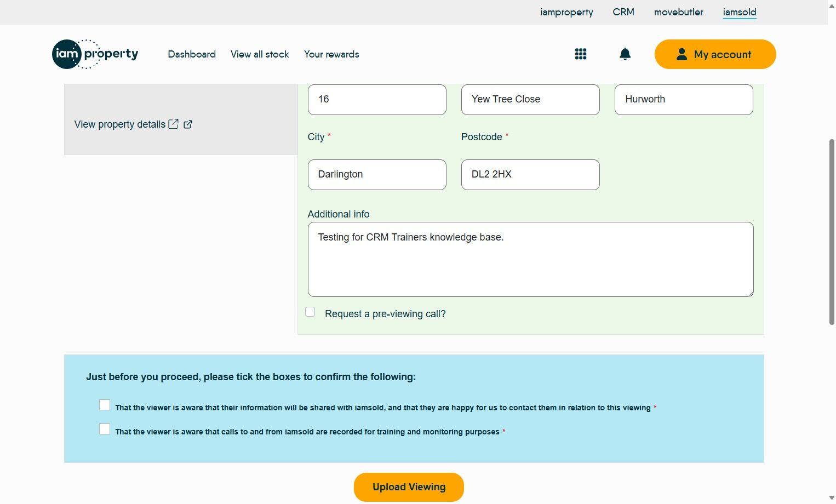Go to the Dashboard menu item
The image size is (836, 504).
point(192,54)
